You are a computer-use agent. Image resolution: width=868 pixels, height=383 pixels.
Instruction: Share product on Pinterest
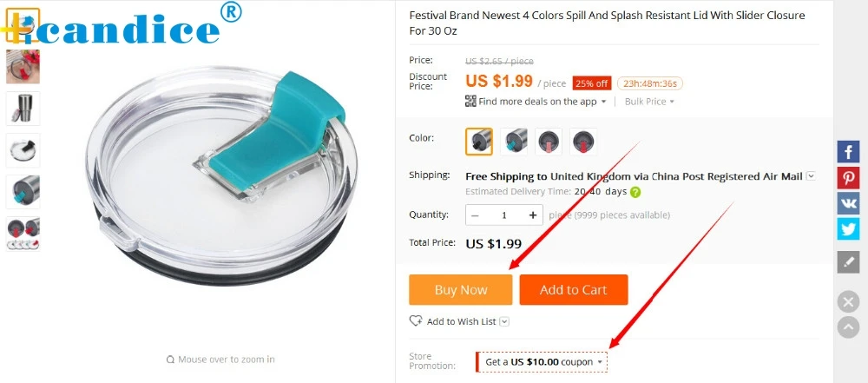point(848,178)
